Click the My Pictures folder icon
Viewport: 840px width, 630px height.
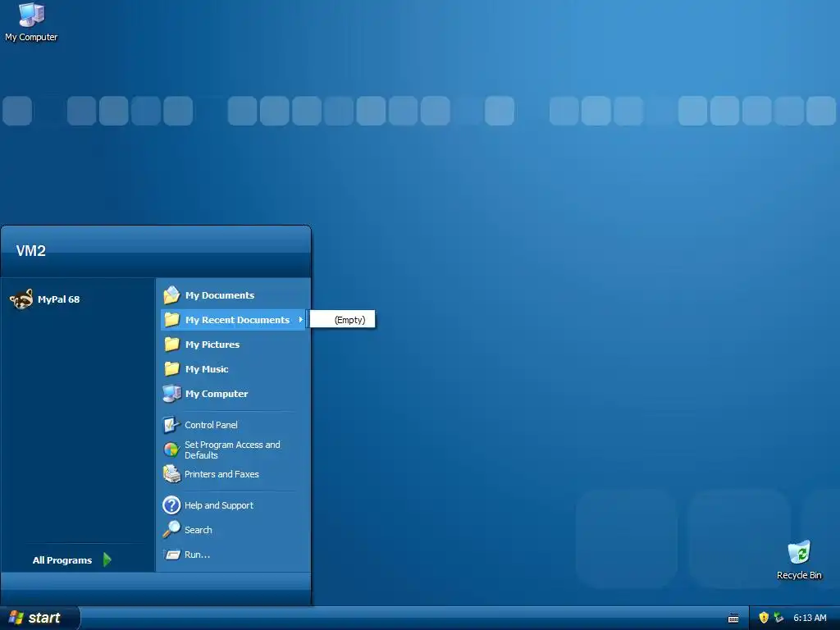[x=171, y=345]
